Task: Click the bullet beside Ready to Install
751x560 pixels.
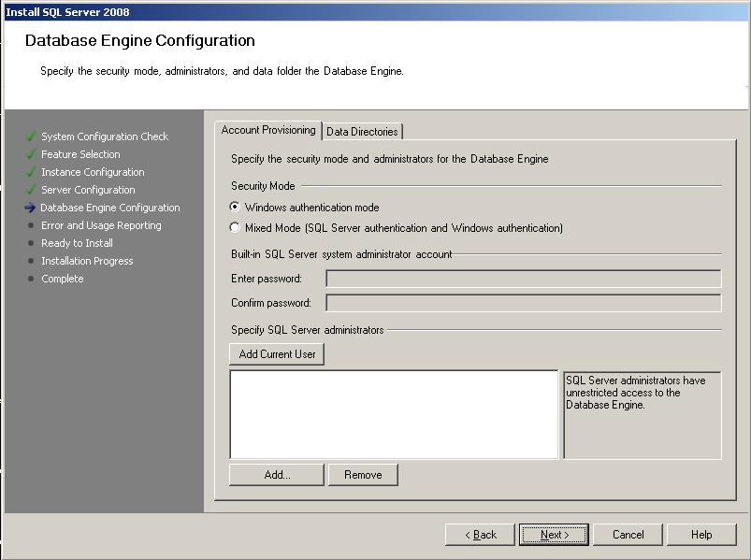Action: (x=31, y=243)
